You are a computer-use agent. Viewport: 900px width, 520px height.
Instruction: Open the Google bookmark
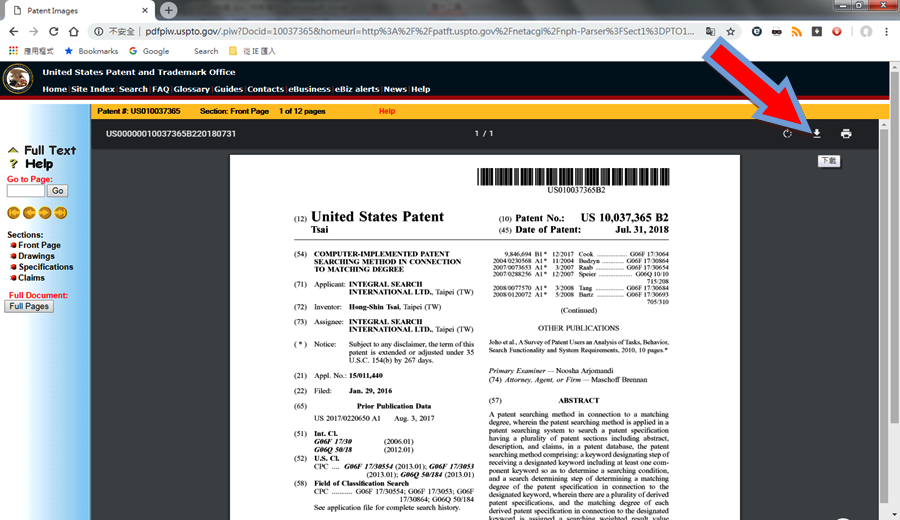coord(149,51)
